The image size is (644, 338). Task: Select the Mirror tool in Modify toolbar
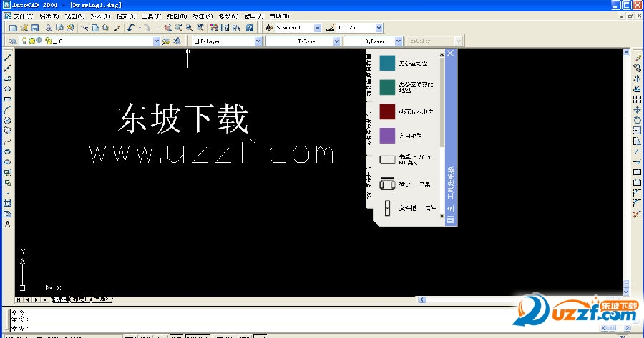637,79
